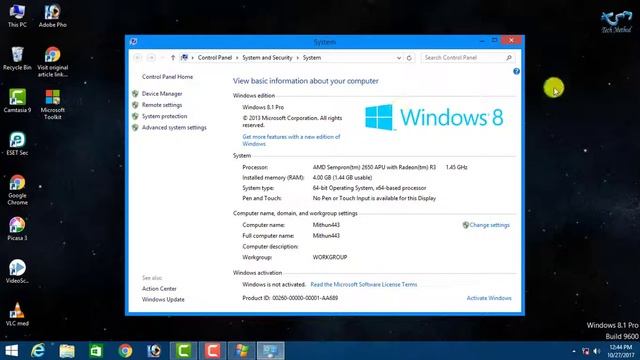Click the forward navigation arrow
Screen dimensions: 640x360
[x=151, y=58]
